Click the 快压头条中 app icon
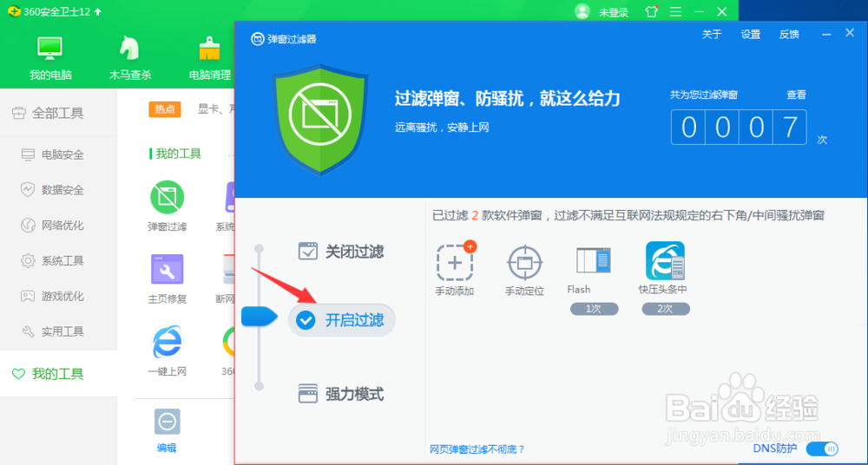 pyautogui.click(x=665, y=260)
